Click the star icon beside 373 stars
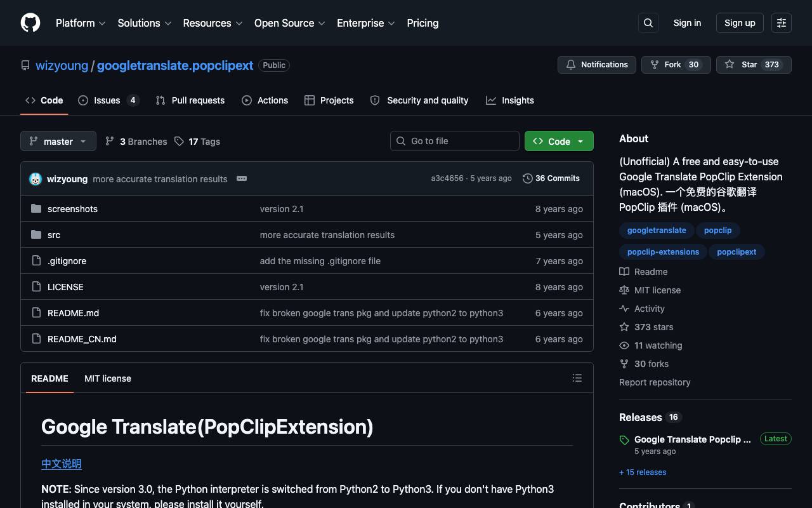 click(x=624, y=327)
